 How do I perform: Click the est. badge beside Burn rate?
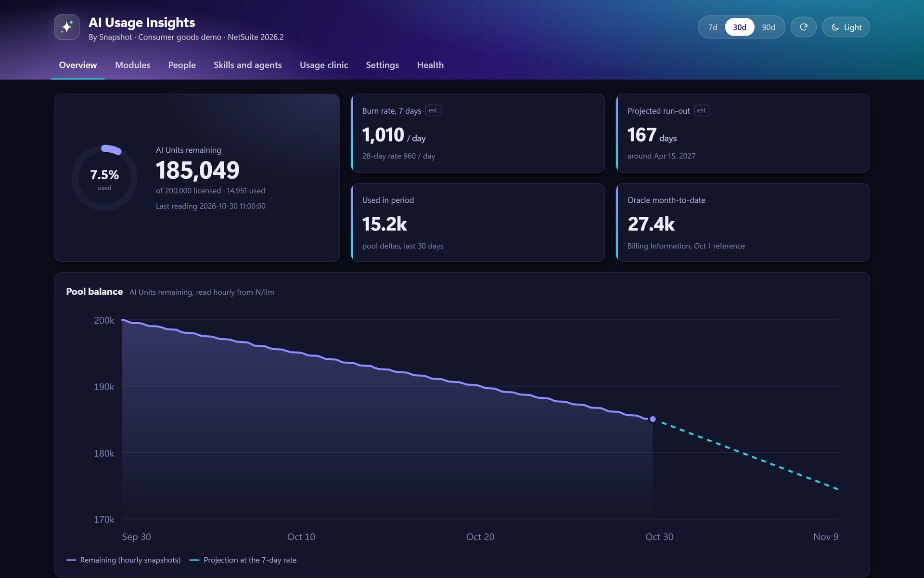coord(433,110)
